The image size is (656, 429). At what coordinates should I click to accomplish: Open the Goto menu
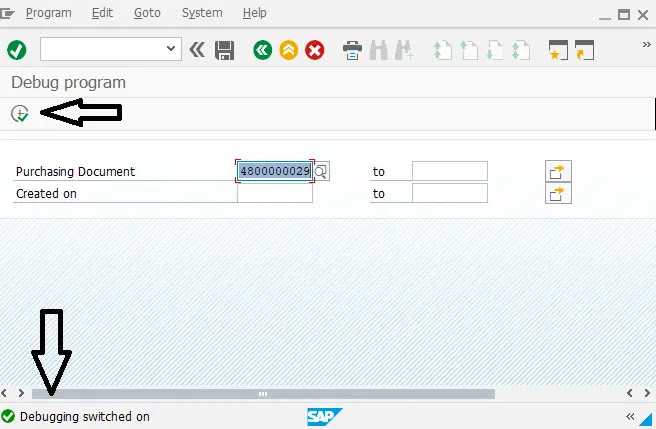[147, 13]
